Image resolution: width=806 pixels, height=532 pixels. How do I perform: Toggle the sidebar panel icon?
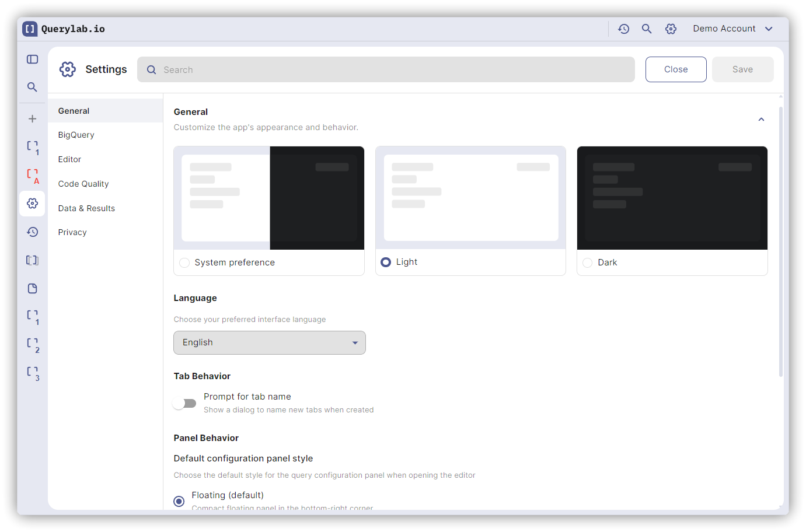(x=32, y=60)
